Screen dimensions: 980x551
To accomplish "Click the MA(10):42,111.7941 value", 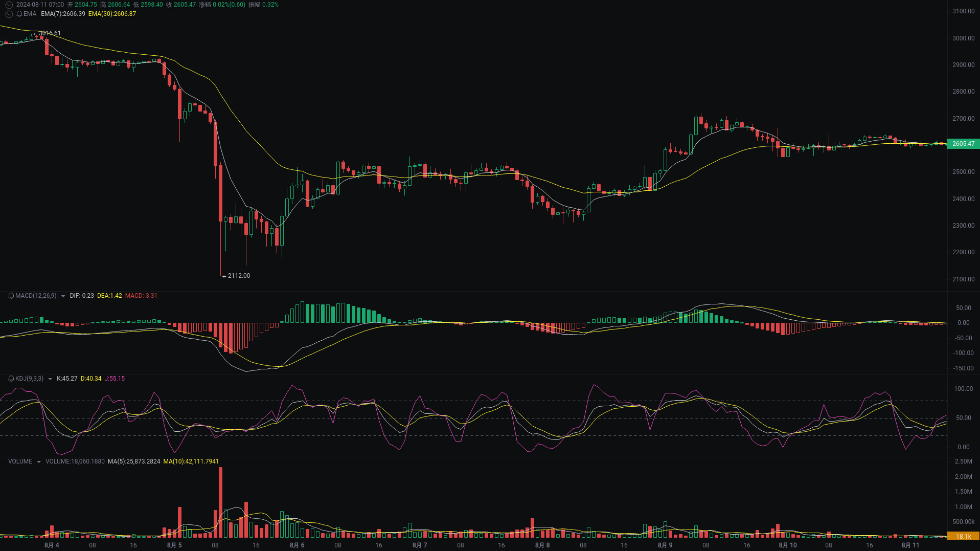I will pos(191,461).
